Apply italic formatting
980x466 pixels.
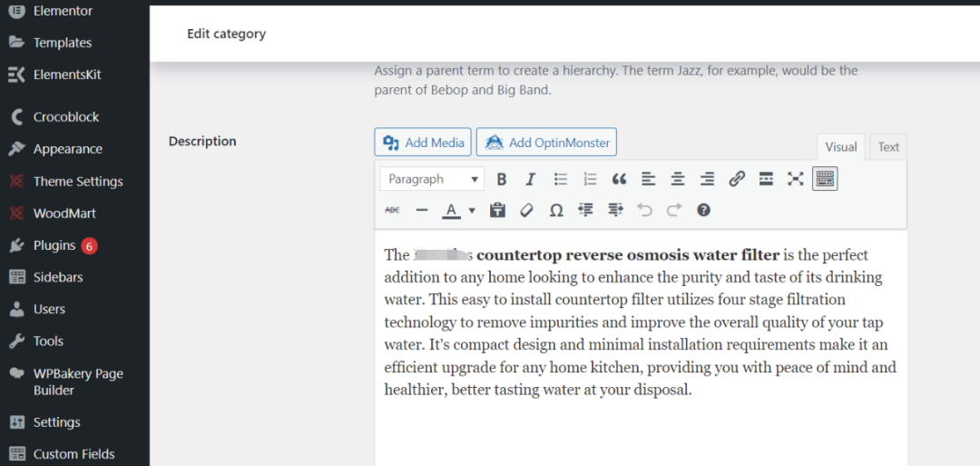[x=531, y=179]
